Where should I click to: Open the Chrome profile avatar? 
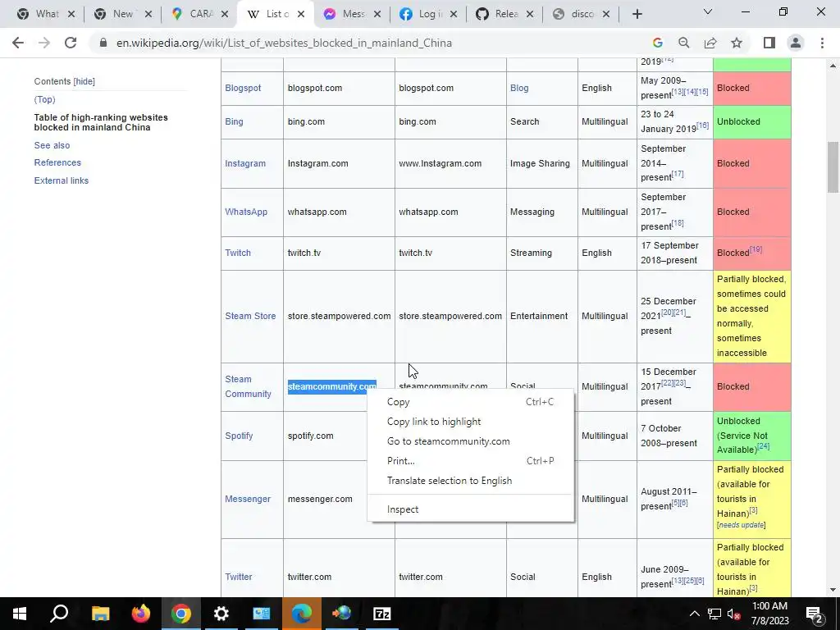796,43
